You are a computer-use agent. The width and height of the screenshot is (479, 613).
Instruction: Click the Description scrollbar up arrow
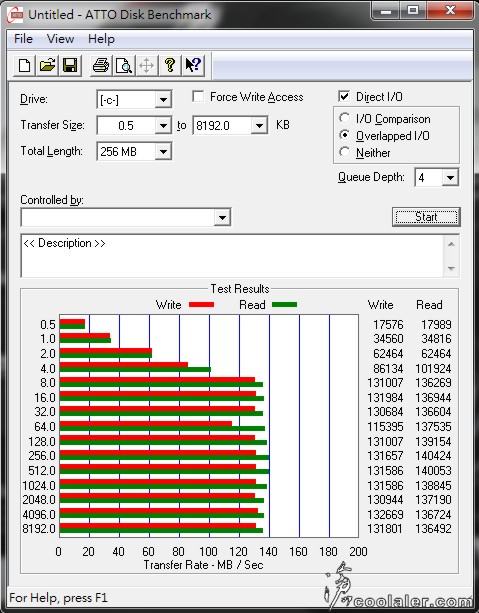451,244
